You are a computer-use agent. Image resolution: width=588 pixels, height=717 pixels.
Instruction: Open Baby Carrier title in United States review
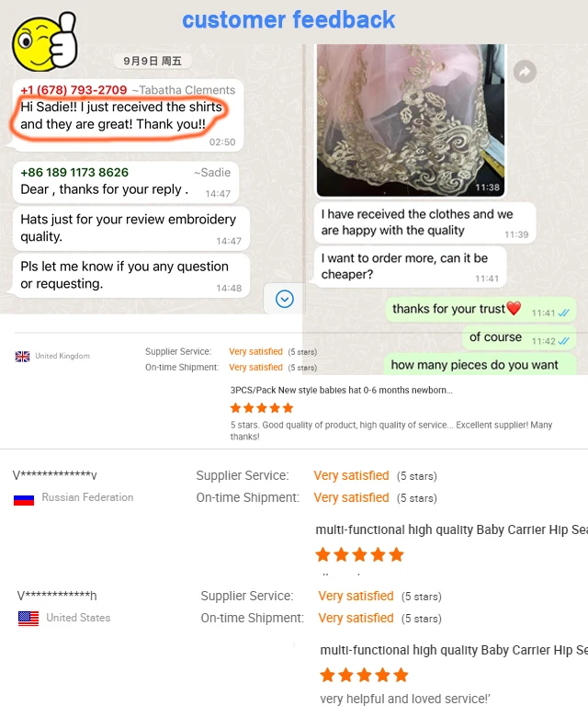pos(454,650)
